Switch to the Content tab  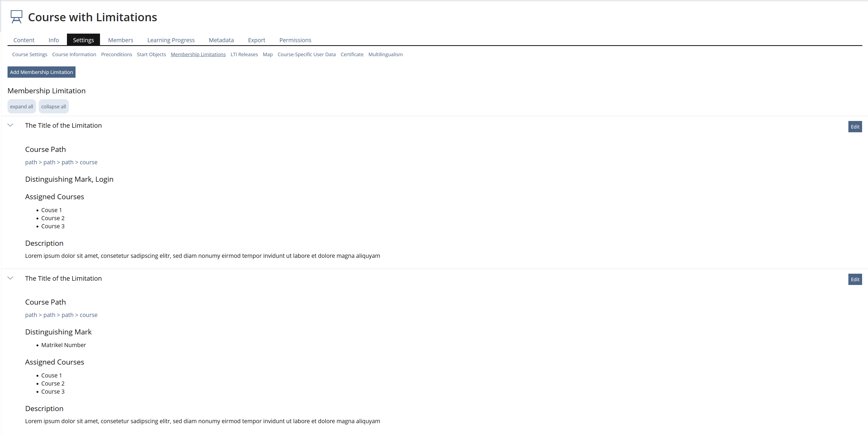click(x=24, y=40)
